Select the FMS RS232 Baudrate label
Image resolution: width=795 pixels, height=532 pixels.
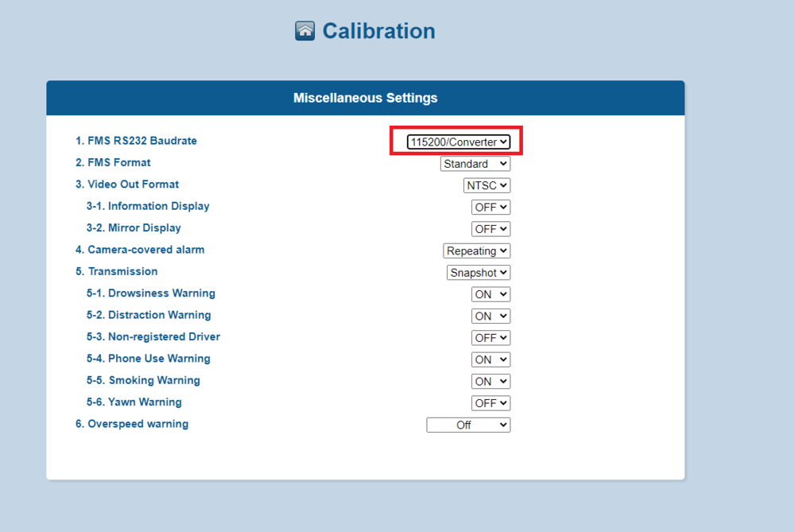[137, 141]
